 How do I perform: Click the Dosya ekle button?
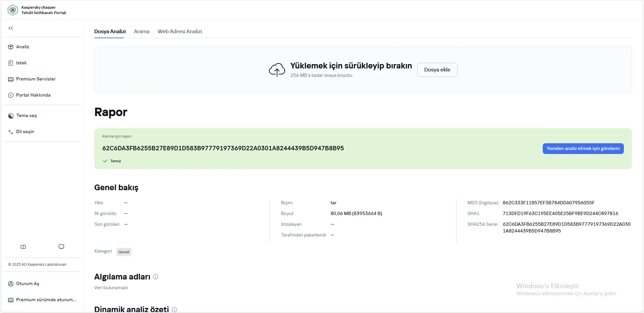point(437,70)
